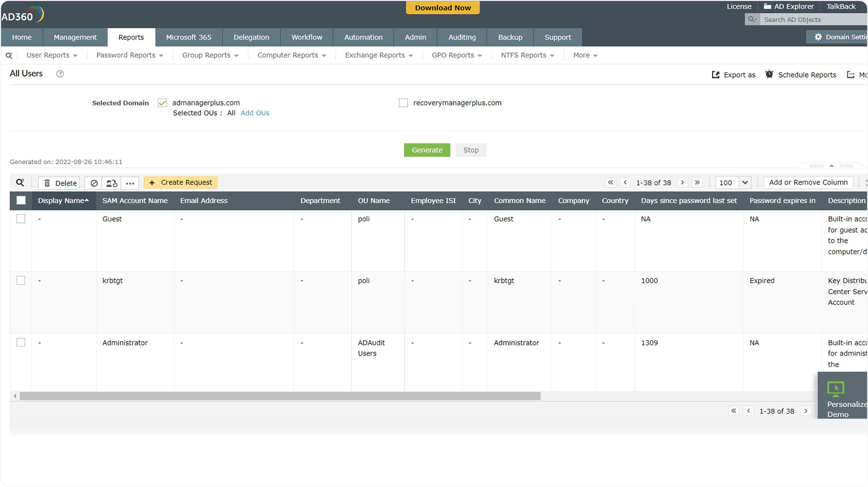Jump to last page double-arrow icon
Image resolution: width=868 pixels, height=487 pixels.
(697, 182)
